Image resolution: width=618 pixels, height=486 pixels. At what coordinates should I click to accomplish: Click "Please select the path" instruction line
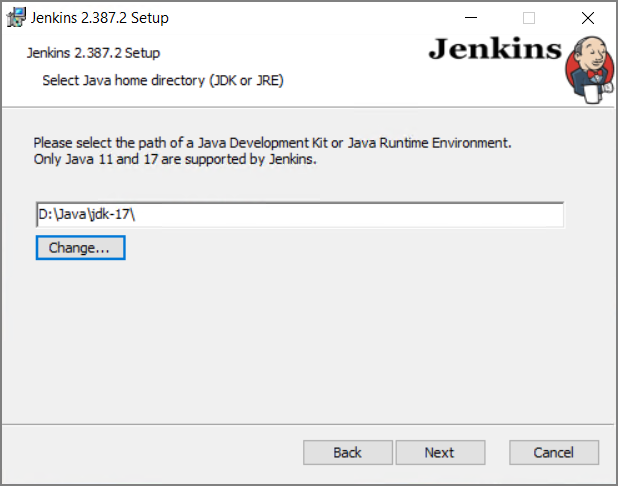coord(272,143)
